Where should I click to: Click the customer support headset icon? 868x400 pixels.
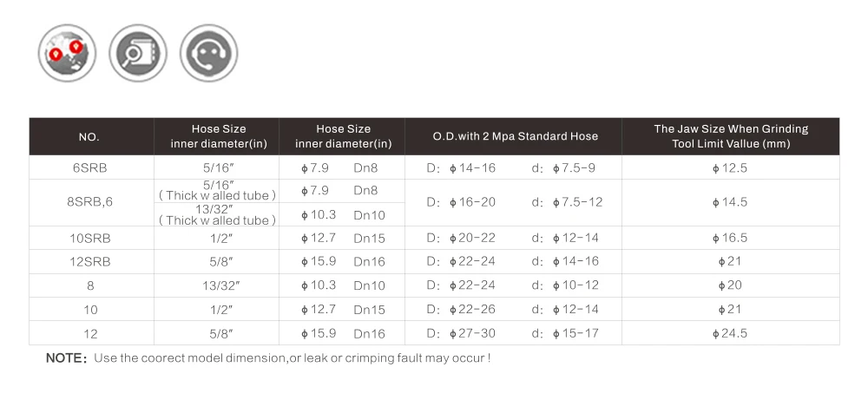(208, 53)
